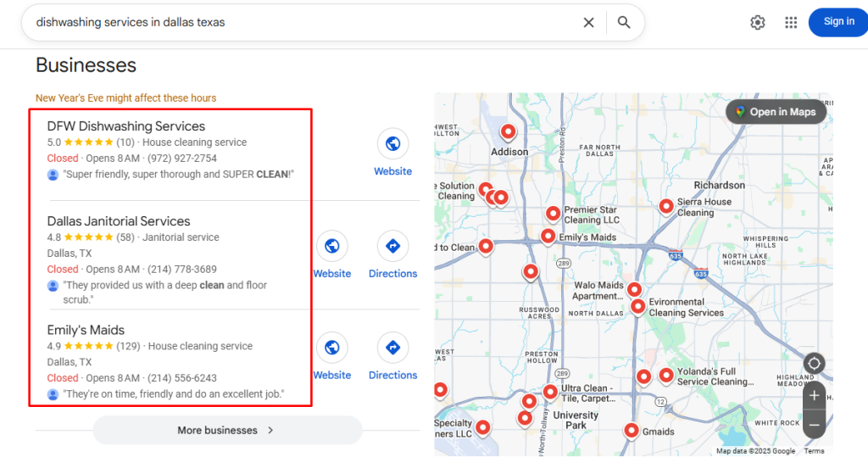Screen dimensions: 868x457
Task: Open Emily's Maids website globe icon
Action: pyautogui.click(x=332, y=348)
